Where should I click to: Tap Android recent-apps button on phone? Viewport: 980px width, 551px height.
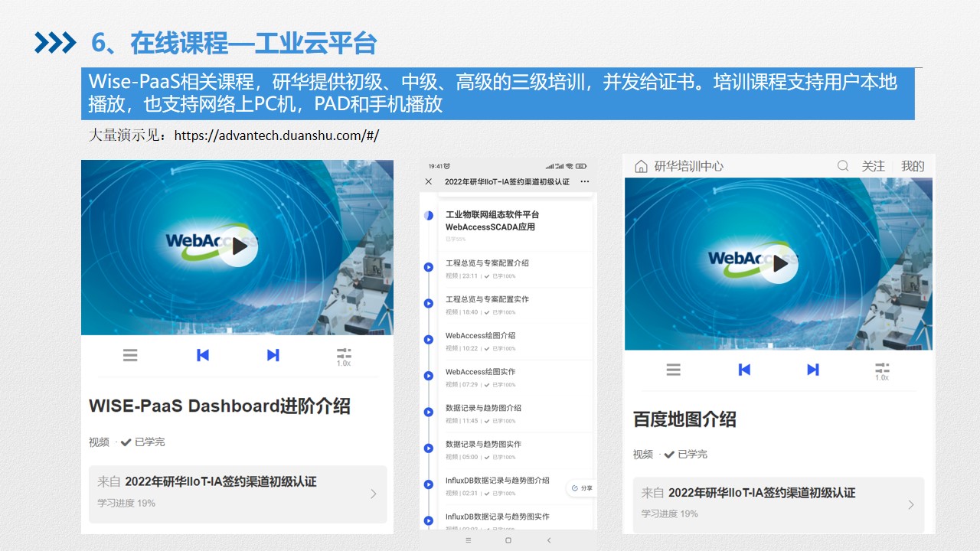pos(469,540)
